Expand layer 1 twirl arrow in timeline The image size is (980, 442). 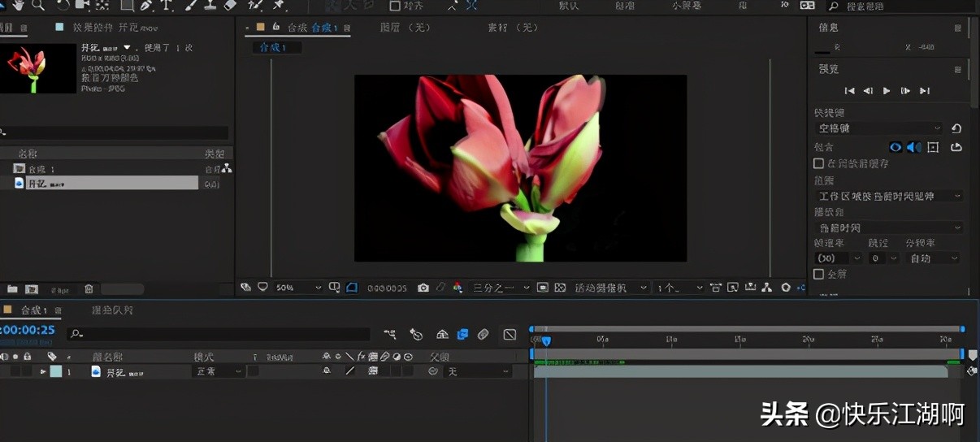pos(43,371)
